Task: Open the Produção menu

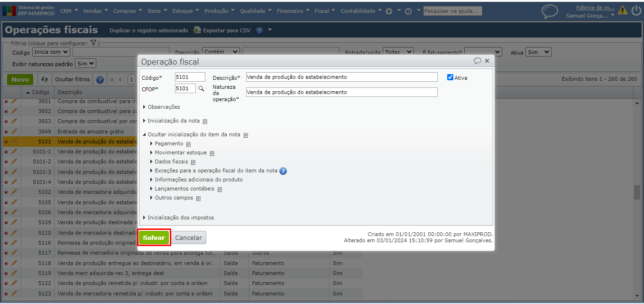Action: pyautogui.click(x=220, y=11)
